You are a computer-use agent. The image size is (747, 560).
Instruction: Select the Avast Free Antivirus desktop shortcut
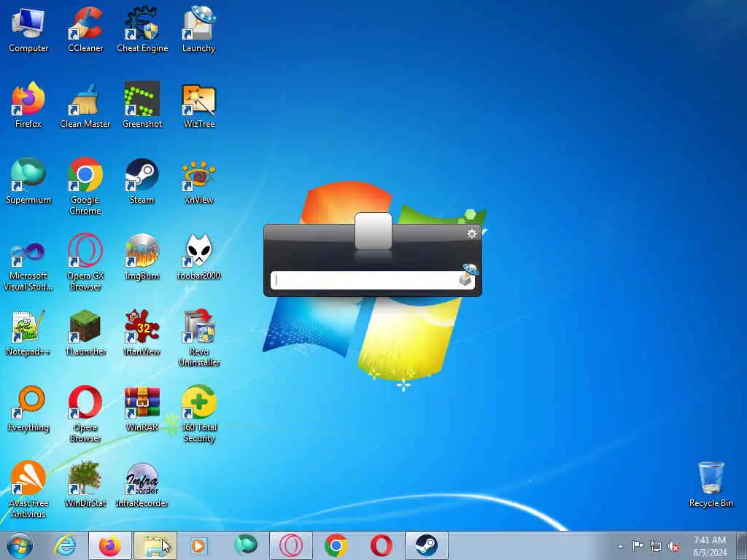pyautogui.click(x=28, y=489)
